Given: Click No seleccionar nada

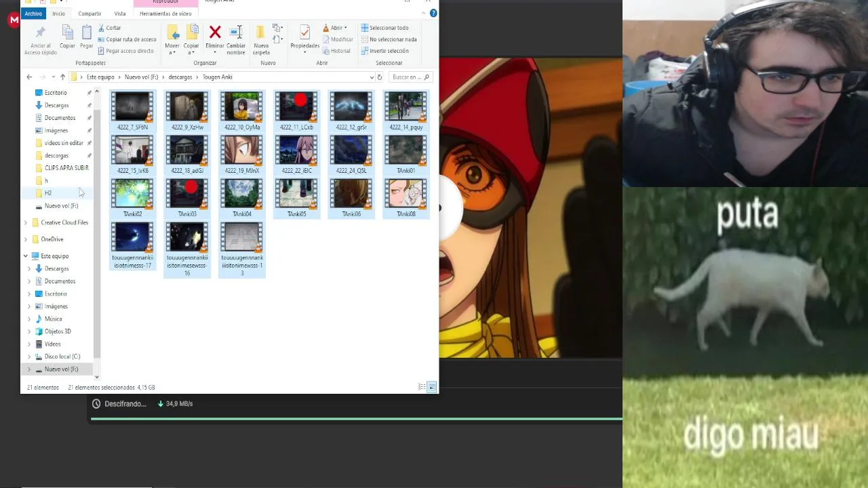Looking at the screenshot, I should point(389,39).
